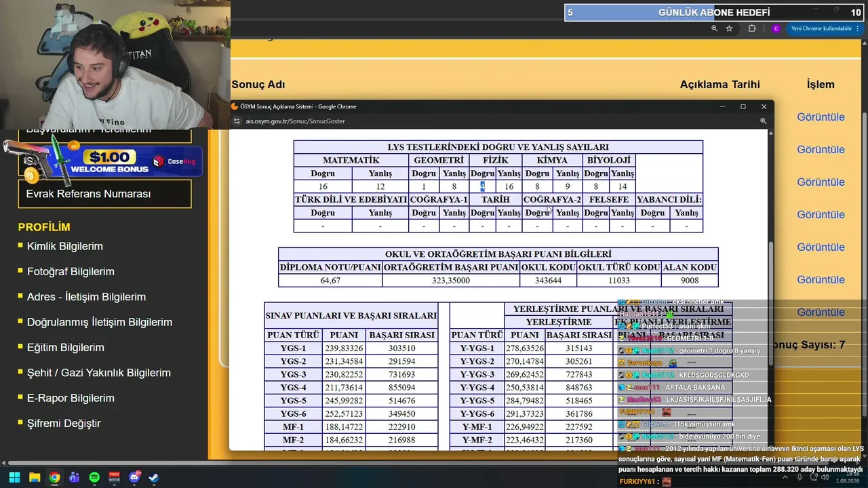The height and width of the screenshot is (488, 868).
Task: Open Microsoft Teams from the taskbar
Action: click(x=74, y=477)
